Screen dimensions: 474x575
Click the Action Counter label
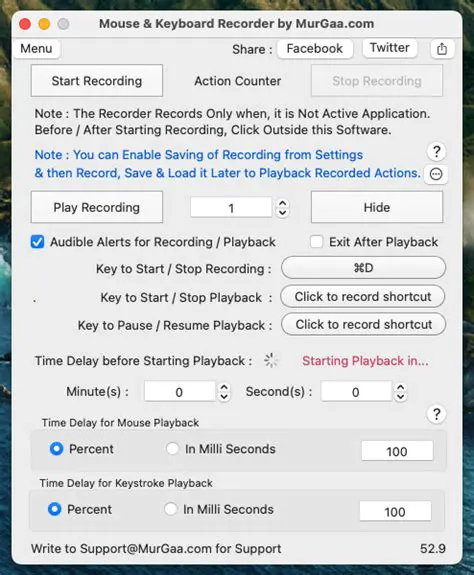point(238,81)
